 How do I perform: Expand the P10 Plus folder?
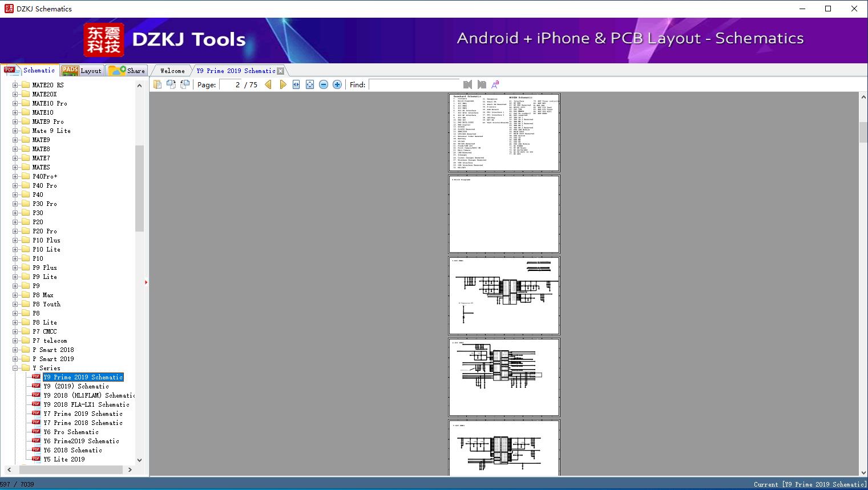15,240
